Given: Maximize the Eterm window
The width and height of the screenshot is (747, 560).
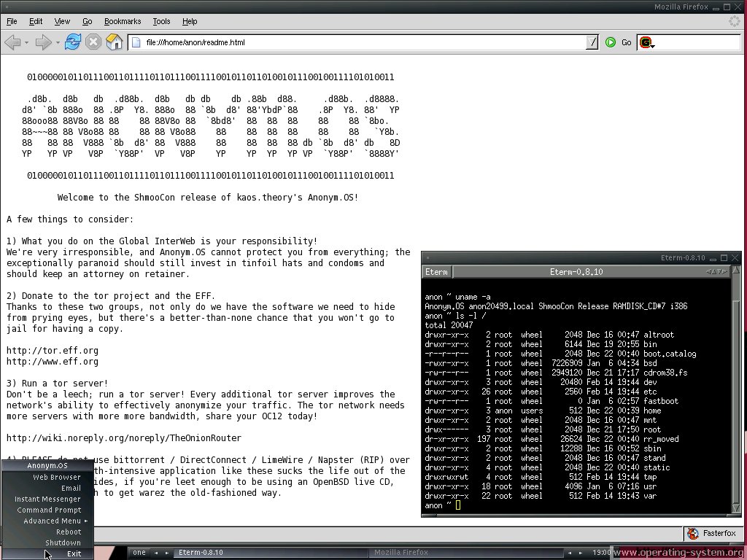Looking at the screenshot, I should coord(724,258).
